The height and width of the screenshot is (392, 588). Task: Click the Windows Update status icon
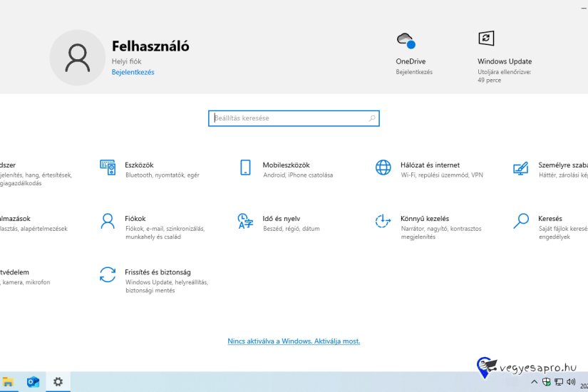click(486, 38)
